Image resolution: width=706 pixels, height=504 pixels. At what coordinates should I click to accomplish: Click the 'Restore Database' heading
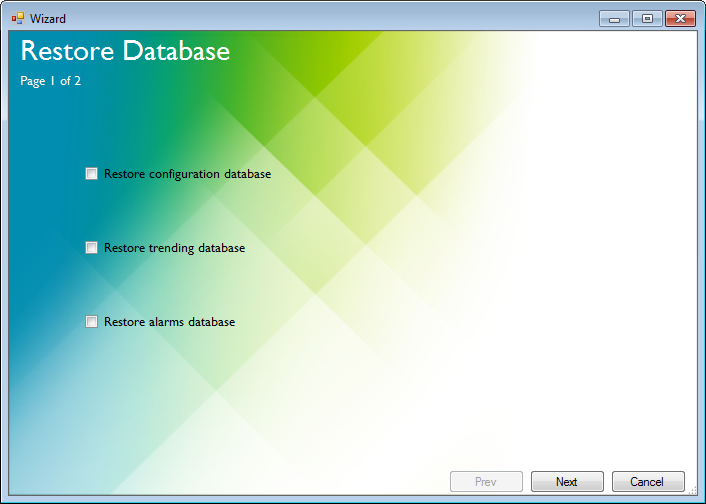pos(125,51)
